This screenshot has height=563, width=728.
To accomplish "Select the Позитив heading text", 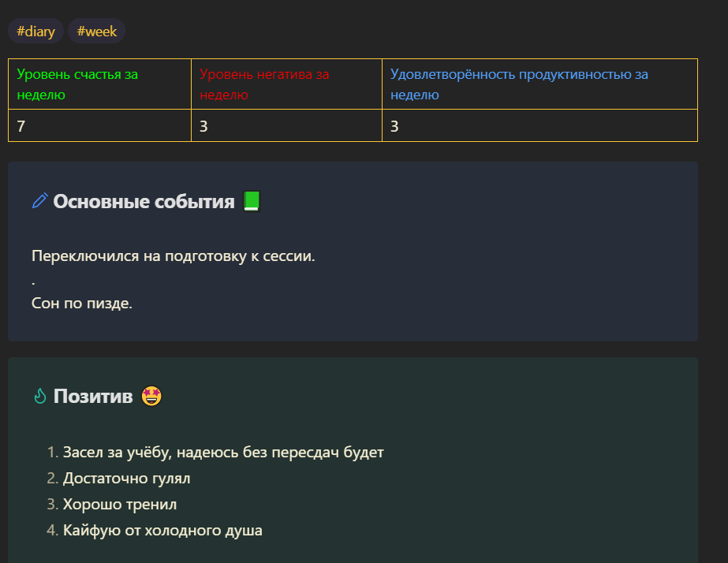I will click(93, 396).
